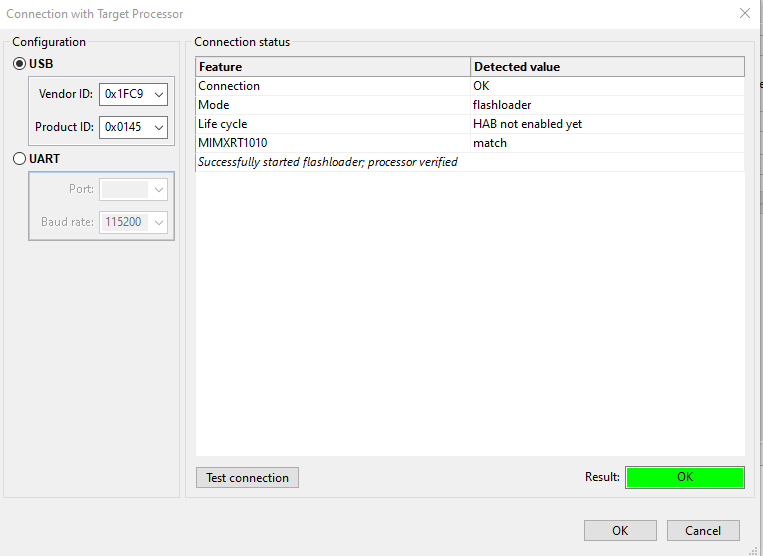Screen dimensions: 763x556
Task: Click the Product ID value 0x0145 field
Action: pos(124,127)
